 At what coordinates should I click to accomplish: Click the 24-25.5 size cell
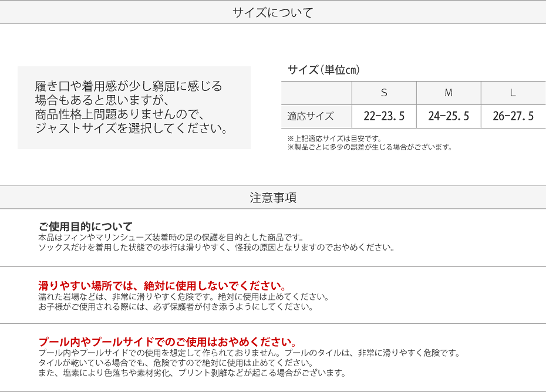pos(449,116)
